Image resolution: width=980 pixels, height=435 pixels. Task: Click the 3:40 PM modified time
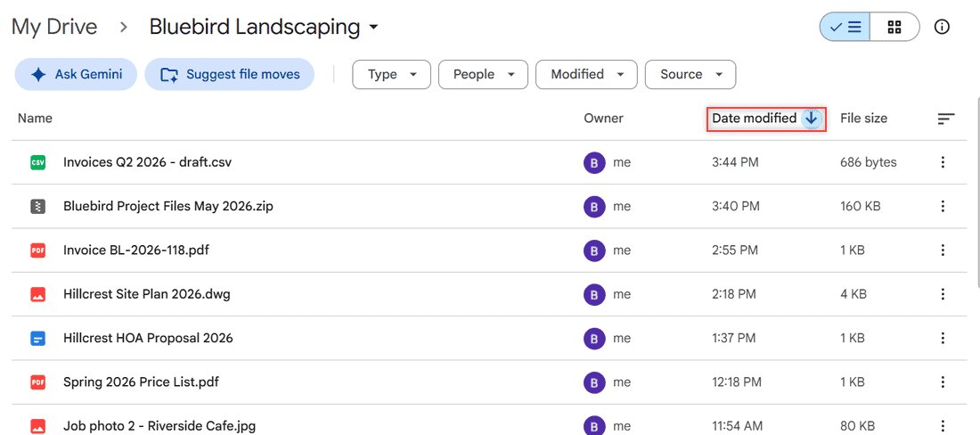[736, 206]
